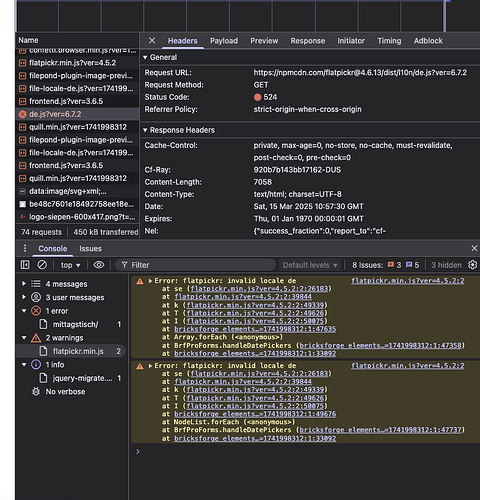
Task: Collapse the 2 warnings group
Action: pyautogui.click(x=24, y=338)
